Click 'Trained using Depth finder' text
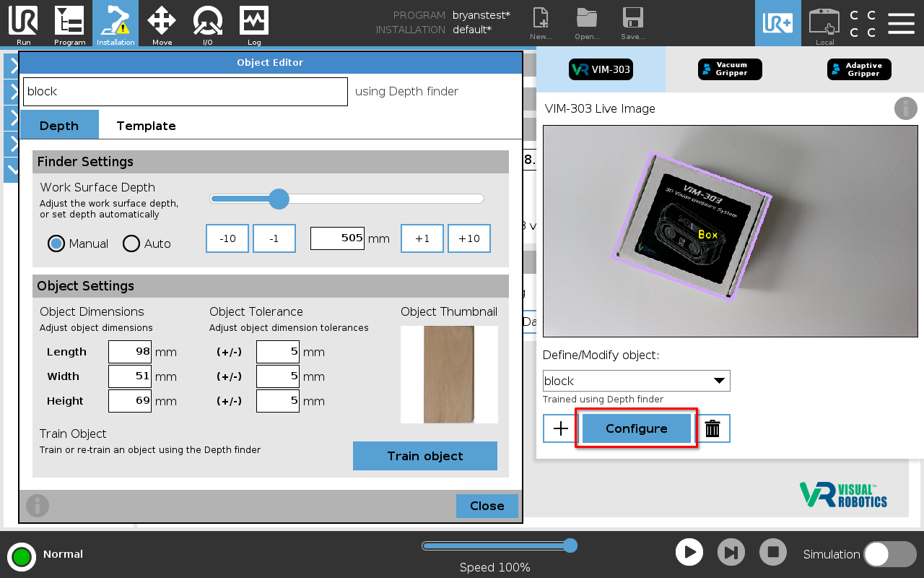 pyautogui.click(x=603, y=400)
